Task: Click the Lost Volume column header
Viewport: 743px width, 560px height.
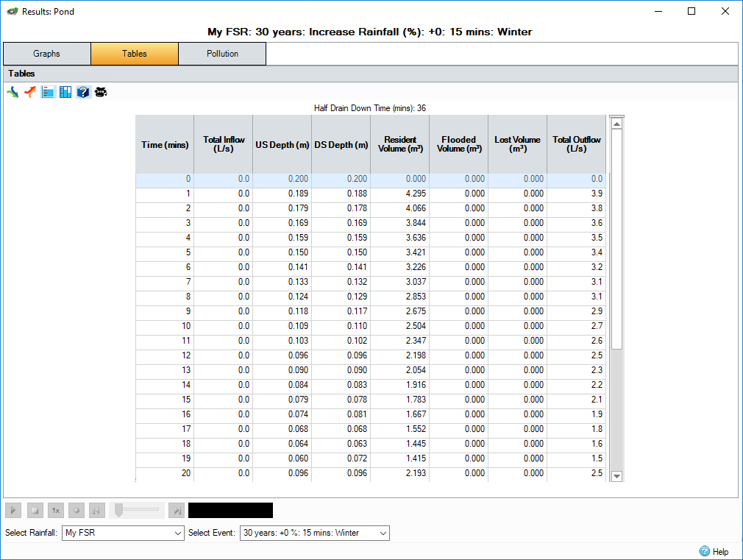Action: point(517,145)
